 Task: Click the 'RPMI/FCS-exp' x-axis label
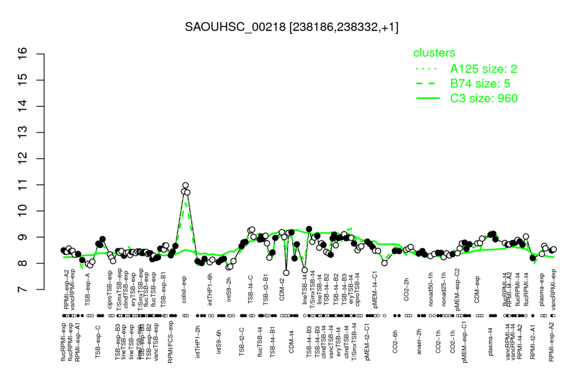pos(170,342)
